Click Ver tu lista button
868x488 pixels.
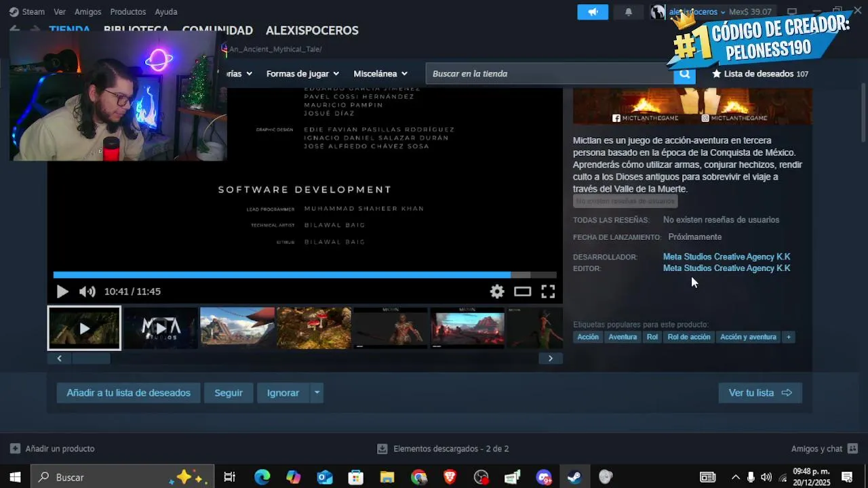click(760, 392)
